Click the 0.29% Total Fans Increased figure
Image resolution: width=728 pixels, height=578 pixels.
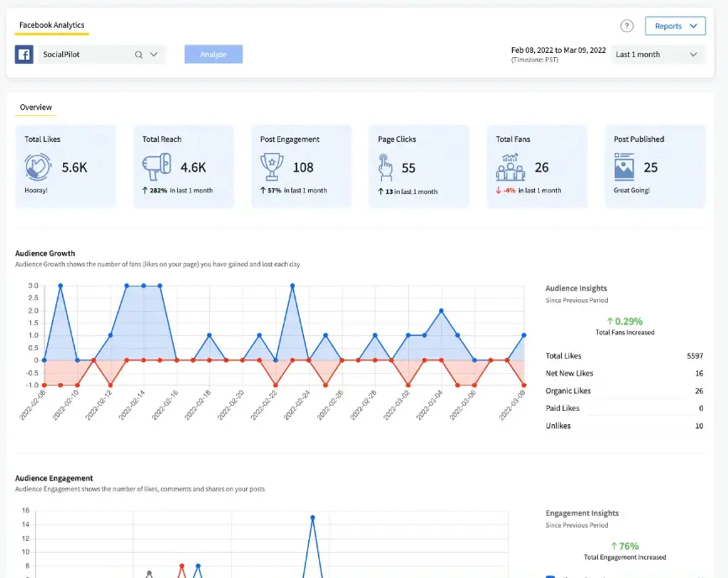[x=625, y=321]
